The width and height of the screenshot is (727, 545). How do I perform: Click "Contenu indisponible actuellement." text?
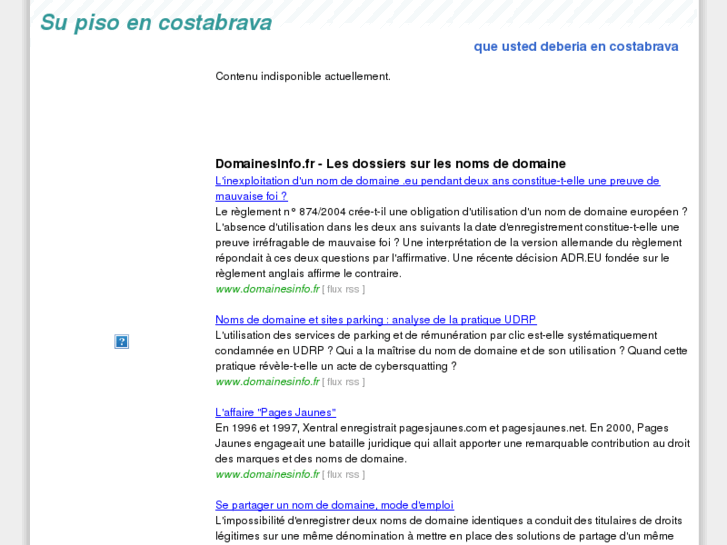tap(303, 76)
